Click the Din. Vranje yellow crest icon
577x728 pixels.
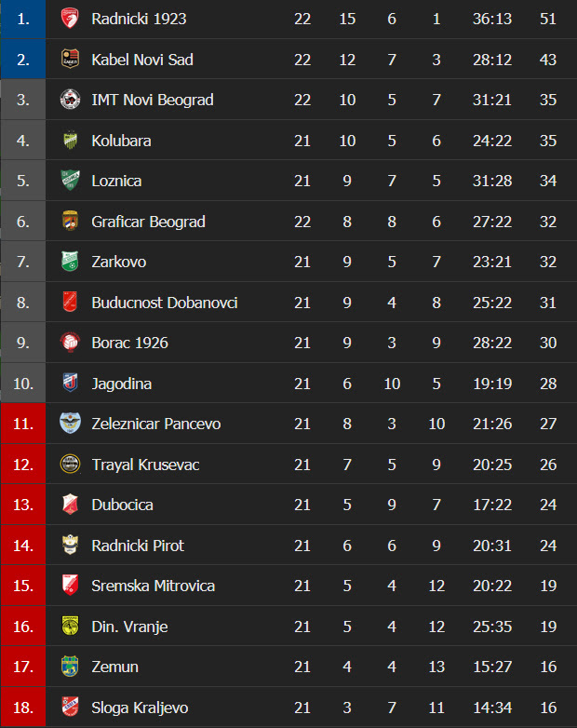pyautogui.click(x=70, y=627)
